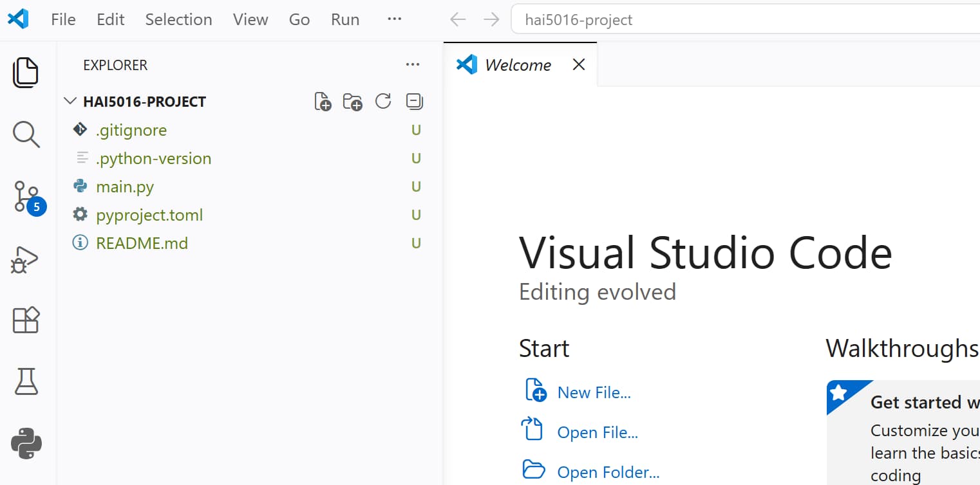Image resolution: width=980 pixels, height=485 pixels.
Task: Open Explorer views and more actions menu
Action: coord(413,65)
